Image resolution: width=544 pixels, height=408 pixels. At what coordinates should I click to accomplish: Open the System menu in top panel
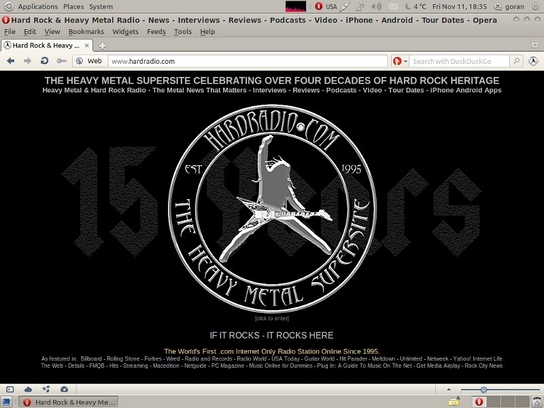101,7
